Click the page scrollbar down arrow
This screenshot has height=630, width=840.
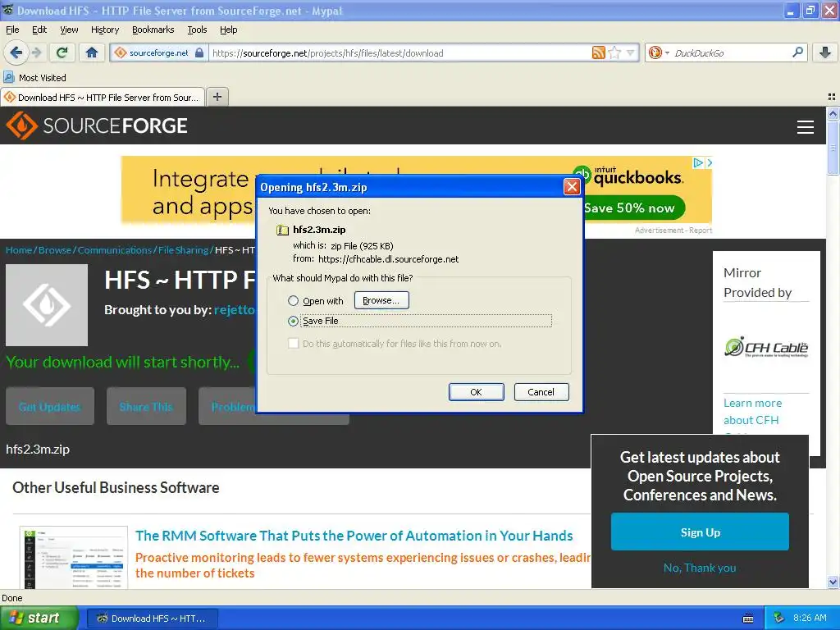[x=833, y=582]
